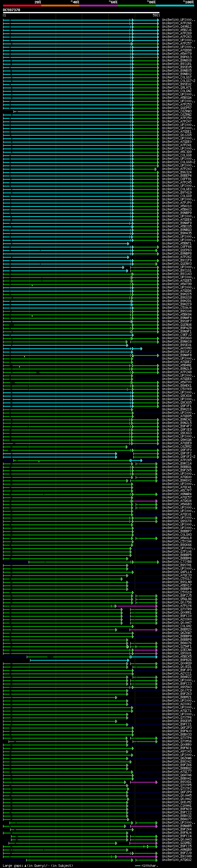197x868 pixels.
Task: Select the UniRef100_Q9ASQ6 label
Action: [x=177, y=440]
